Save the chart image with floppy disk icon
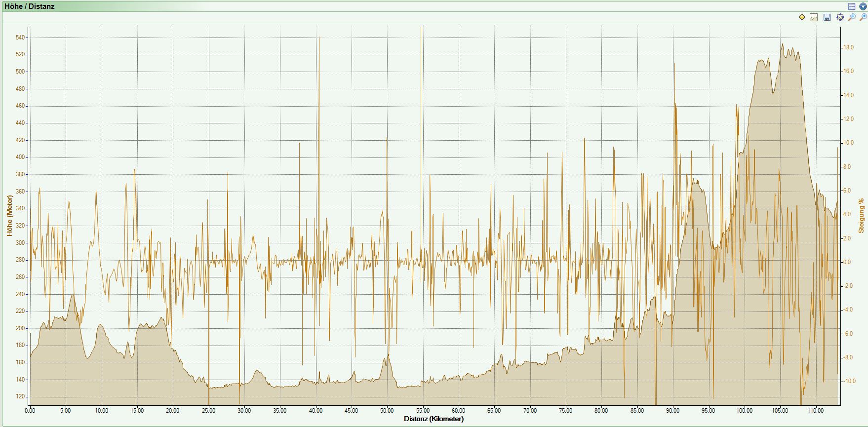The image size is (868, 427). coord(827,17)
